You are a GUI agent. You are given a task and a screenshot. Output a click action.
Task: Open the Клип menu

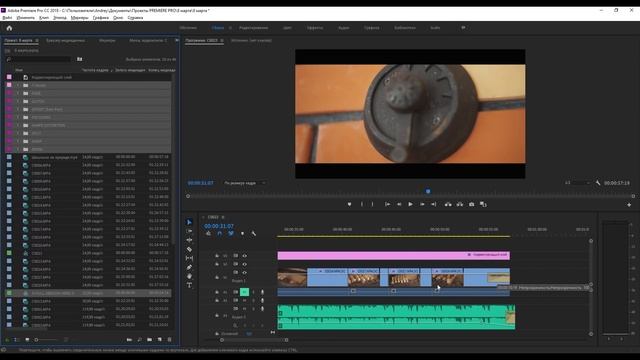[x=44, y=18]
